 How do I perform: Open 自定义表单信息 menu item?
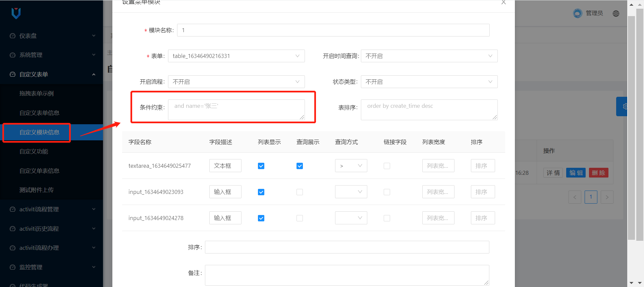click(51, 113)
